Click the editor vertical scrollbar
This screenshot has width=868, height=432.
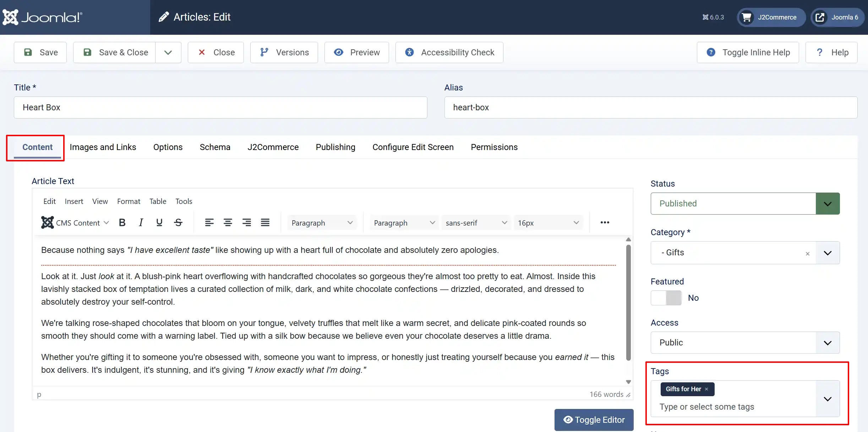pyautogui.click(x=628, y=303)
